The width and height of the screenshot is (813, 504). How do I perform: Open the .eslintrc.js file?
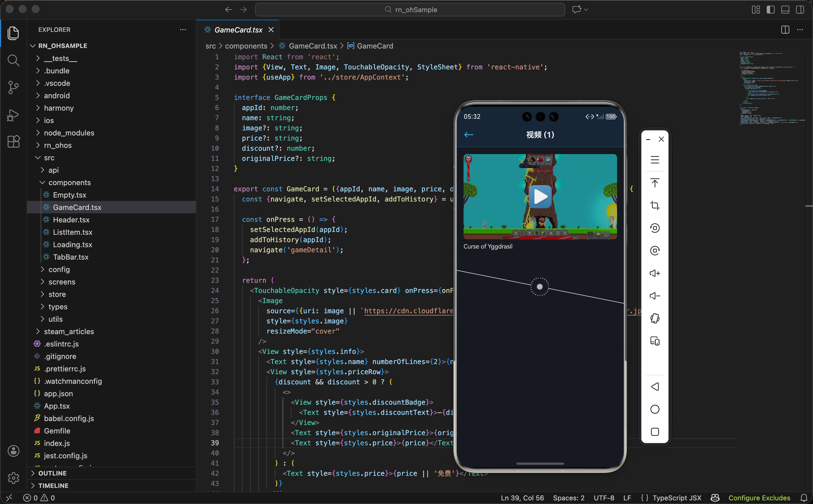pos(112,344)
